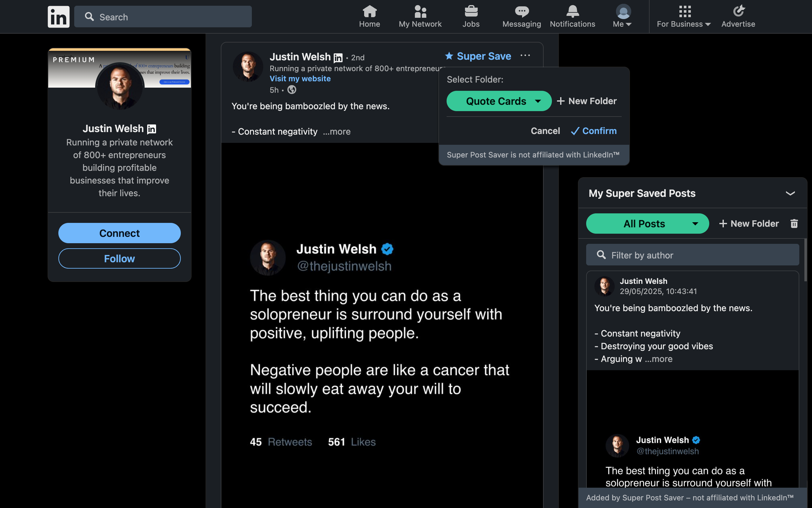The image size is (812, 508).
Task: Click the plus icon beside popup New Folder
Action: (x=560, y=101)
